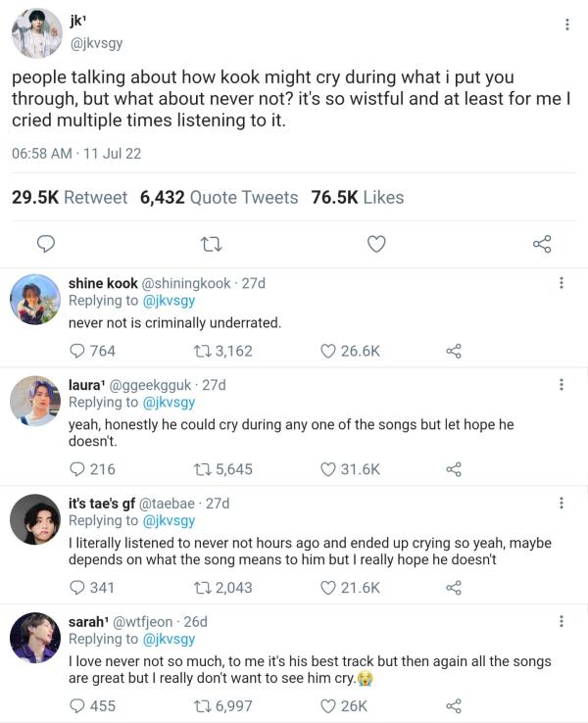Share it's tae's gf reply
This screenshot has width=588, height=723.
[x=453, y=588]
